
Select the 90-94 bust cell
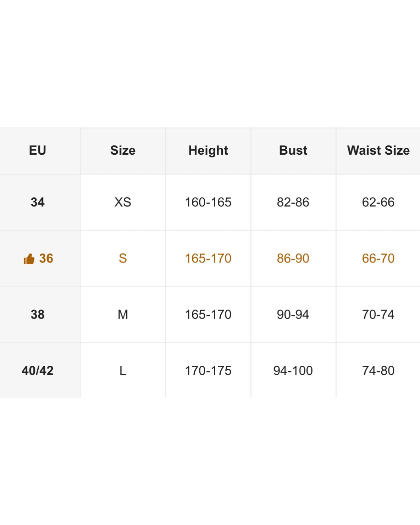[x=293, y=314]
